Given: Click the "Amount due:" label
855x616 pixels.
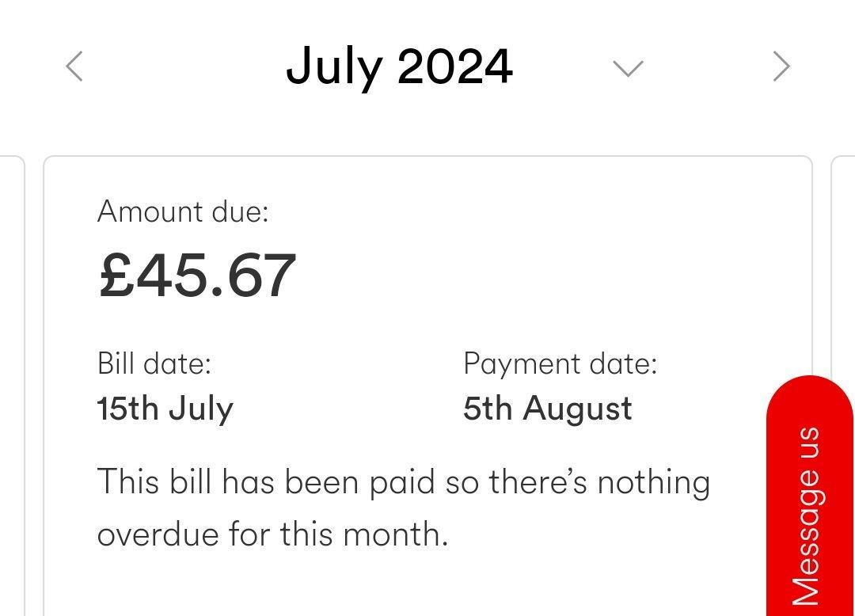Looking at the screenshot, I should 183,211.
